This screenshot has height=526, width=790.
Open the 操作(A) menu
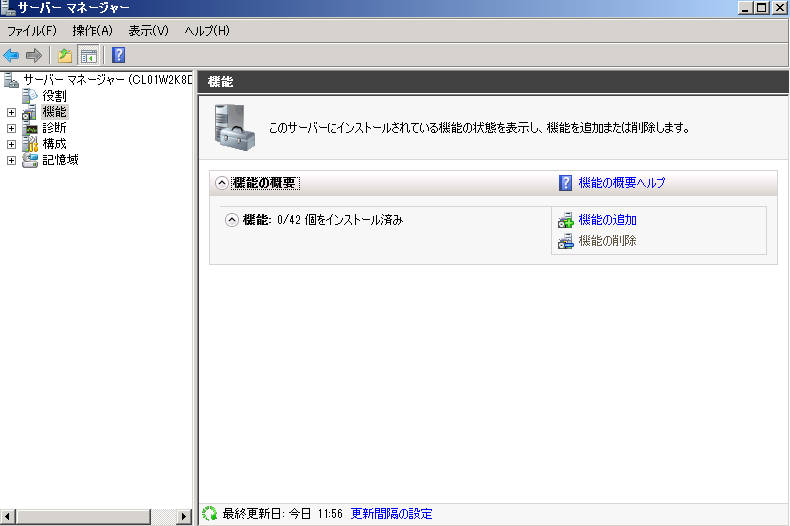[92, 31]
